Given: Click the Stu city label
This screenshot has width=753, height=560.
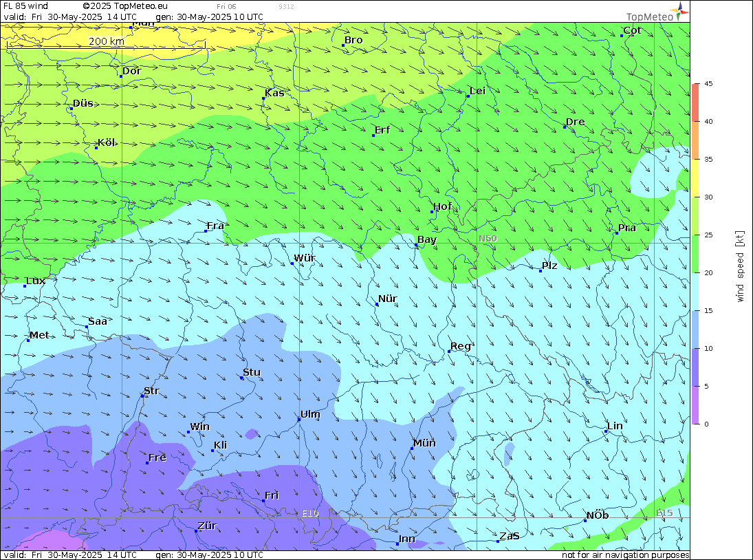Looking at the screenshot, I should pos(252,372).
